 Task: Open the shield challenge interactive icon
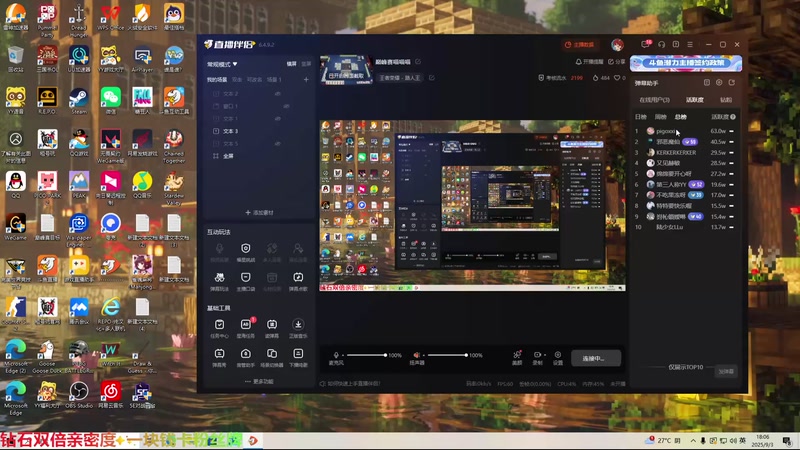point(245,248)
